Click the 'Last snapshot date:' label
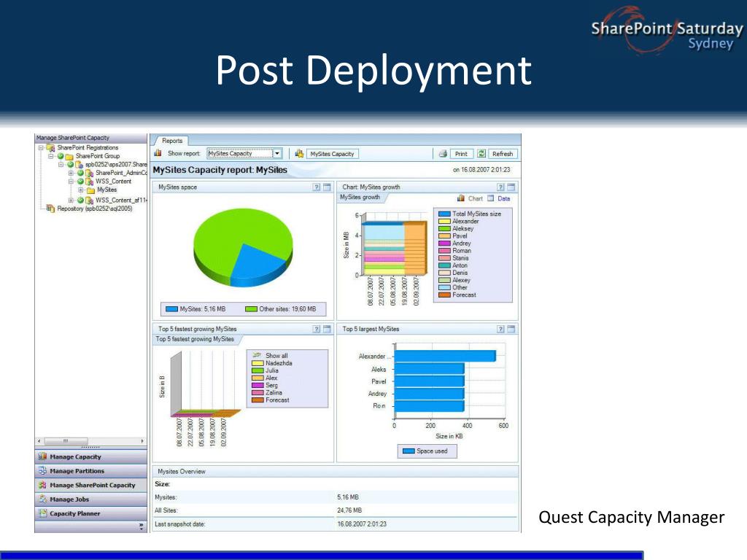The height and width of the screenshot is (560, 747). coord(179,524)
